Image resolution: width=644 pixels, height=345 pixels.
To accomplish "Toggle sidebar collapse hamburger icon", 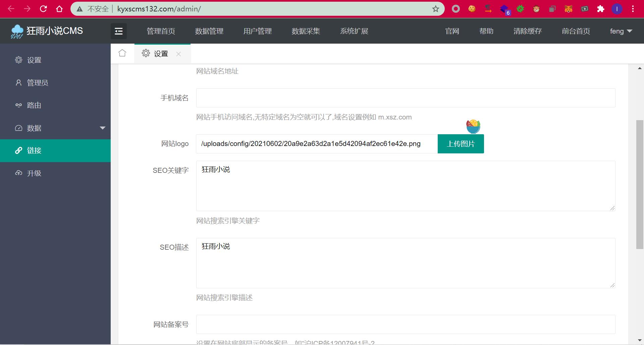I will pos(119,31).
